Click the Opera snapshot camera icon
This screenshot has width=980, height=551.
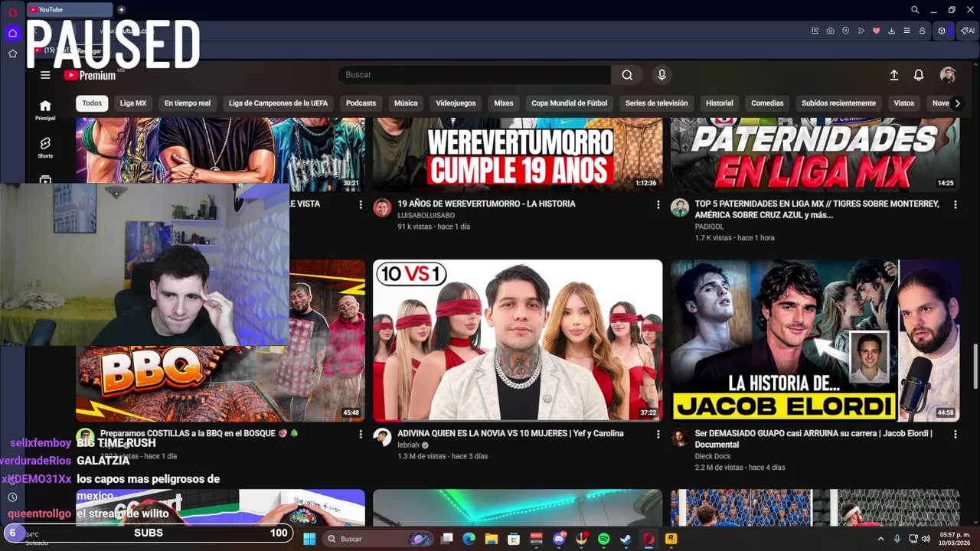pyautogui.click(x=830, y=31)
